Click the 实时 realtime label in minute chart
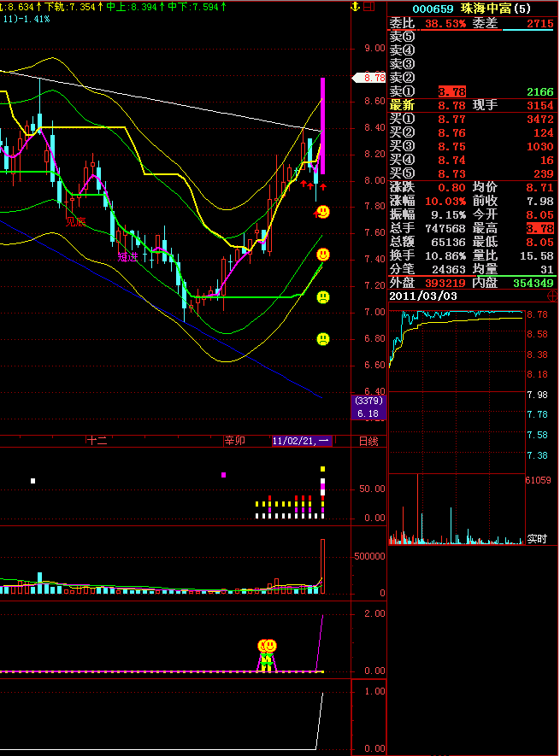This screenshot has width=560, height=756. click(537, 538)
